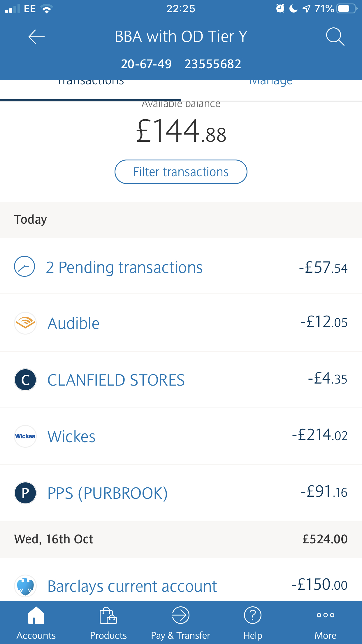Tap the Audible logo icon
The width and height of the screenshot is (362, 644).
25,323
